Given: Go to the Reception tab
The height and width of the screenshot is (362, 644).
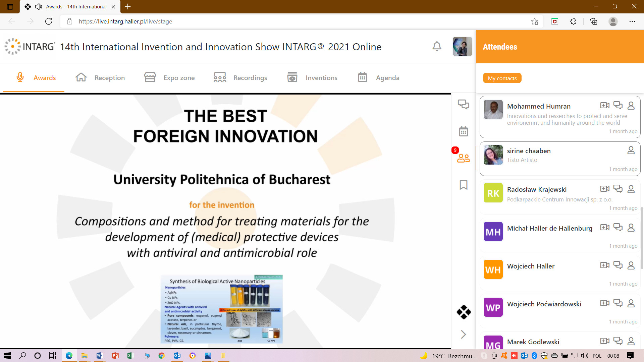Looking at the screenshot, I should pos(100,78).
